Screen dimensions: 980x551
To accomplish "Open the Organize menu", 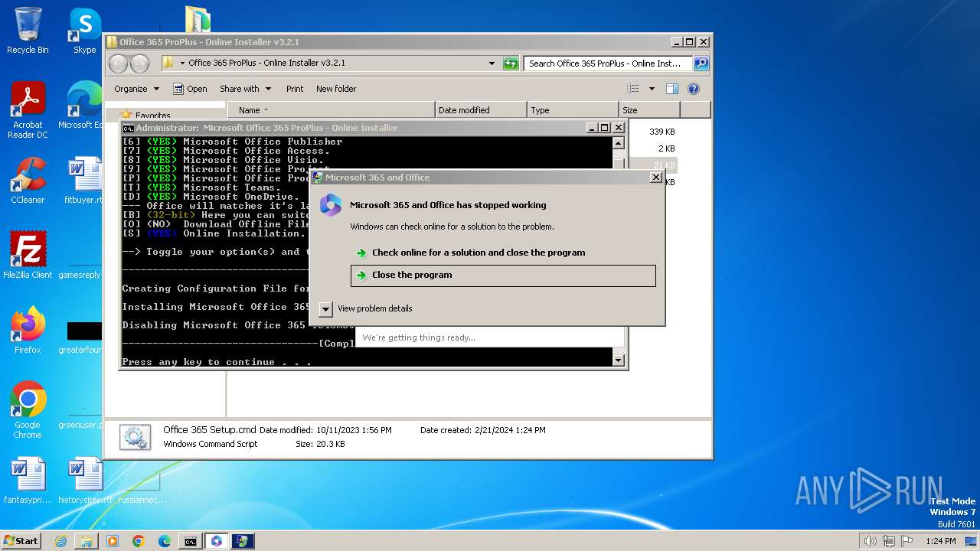I will [x=136, y=89].
